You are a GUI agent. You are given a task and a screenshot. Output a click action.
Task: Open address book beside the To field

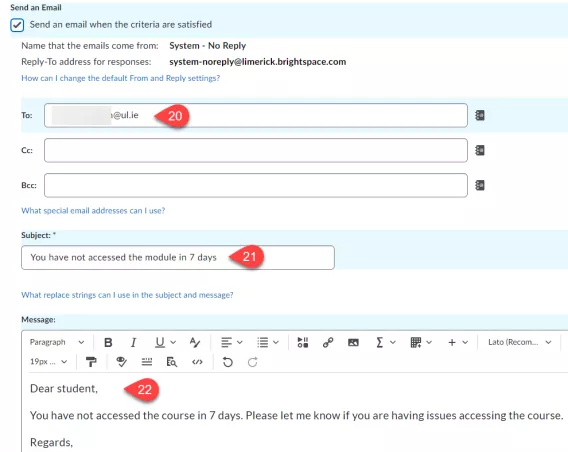(x=480, y=116)
